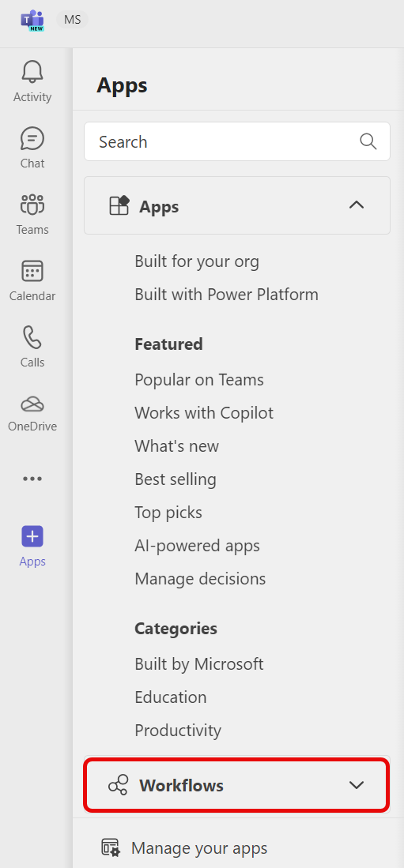This screenshot has height=868, width=404.
Task: Select Works with Copilot
Action: click(x=204, y=413)
